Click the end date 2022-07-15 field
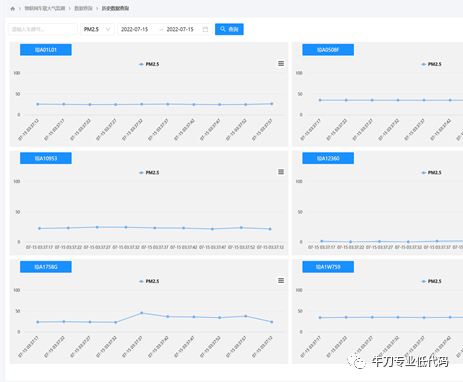 point(180,29)
